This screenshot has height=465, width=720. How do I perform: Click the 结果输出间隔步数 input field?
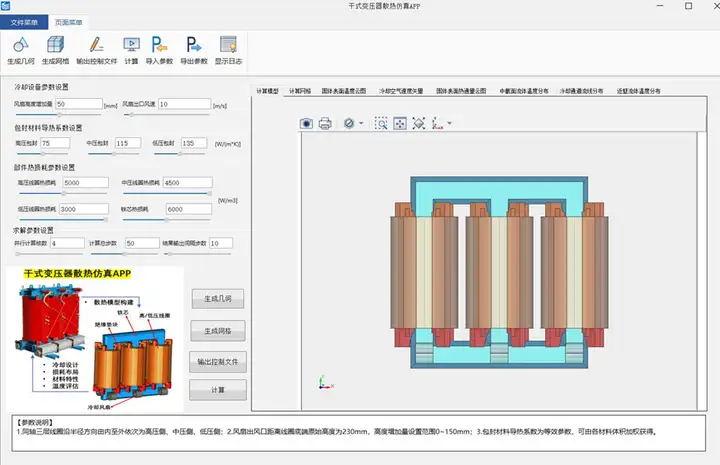click(x=221, y=243)
